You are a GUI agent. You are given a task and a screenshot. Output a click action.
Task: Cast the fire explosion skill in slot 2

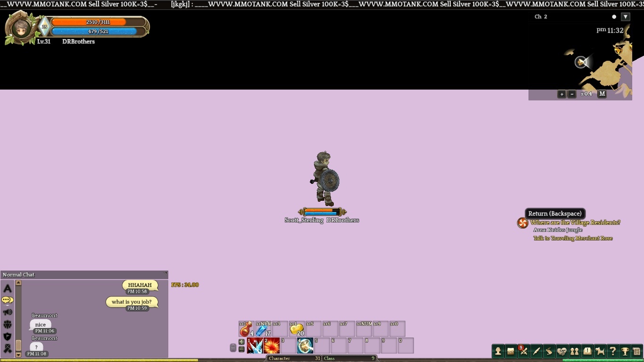tap(272, 346)
